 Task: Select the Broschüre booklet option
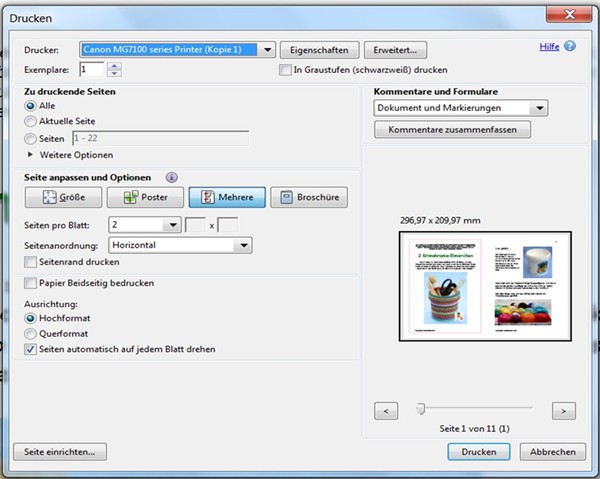pyautogui.click(x=309, y=198)
